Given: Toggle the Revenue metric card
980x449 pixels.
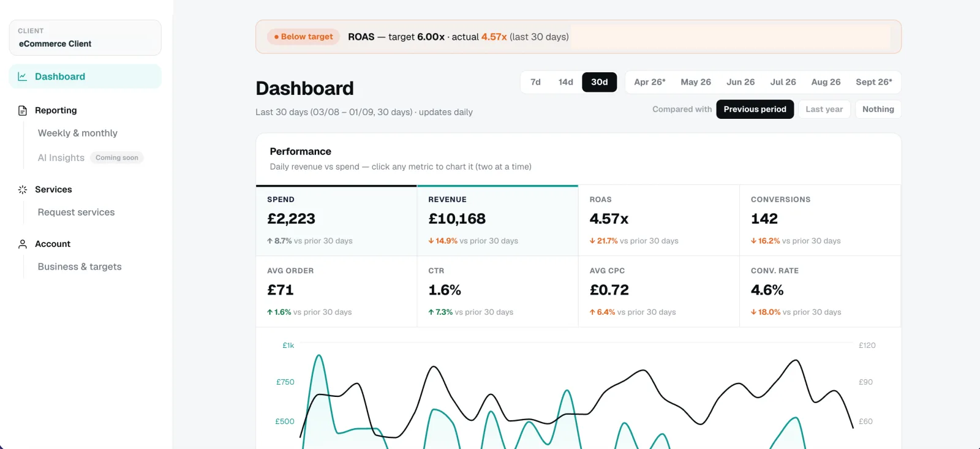Looking at the screenshot, I should click(497, 221).
